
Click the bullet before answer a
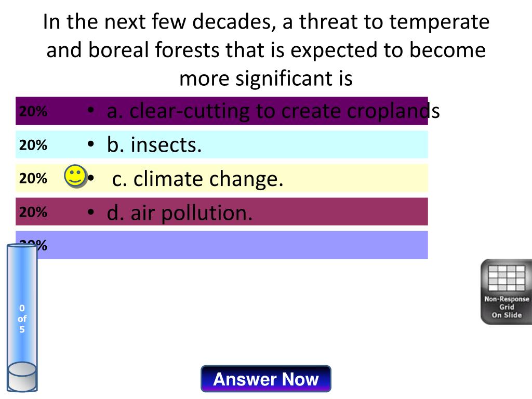[90, 110]
